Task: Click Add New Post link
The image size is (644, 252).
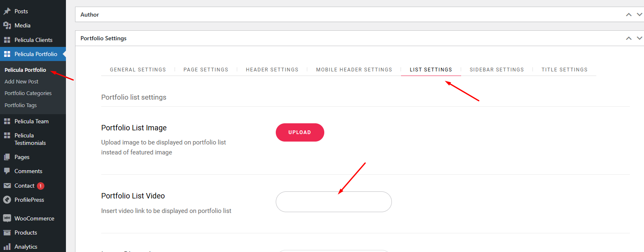Action: [22, 81]
